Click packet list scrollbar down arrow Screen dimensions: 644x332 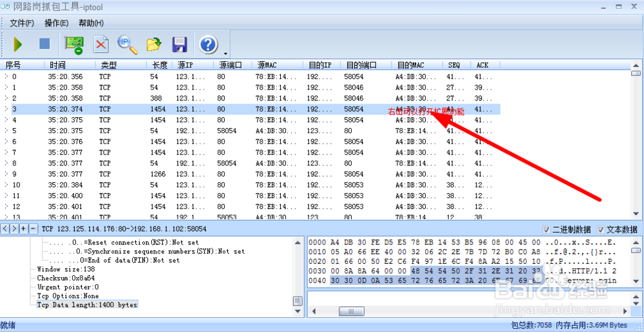636,215
